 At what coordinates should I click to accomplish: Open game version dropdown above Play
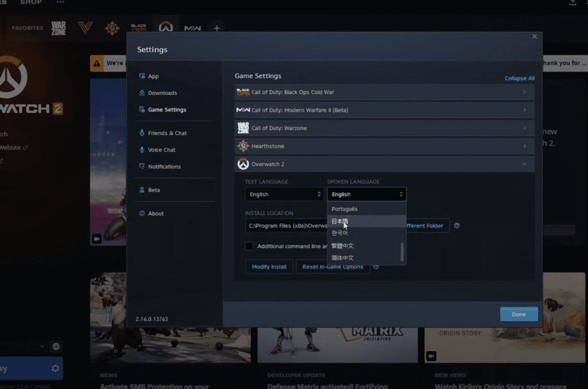tap(23, 346)
